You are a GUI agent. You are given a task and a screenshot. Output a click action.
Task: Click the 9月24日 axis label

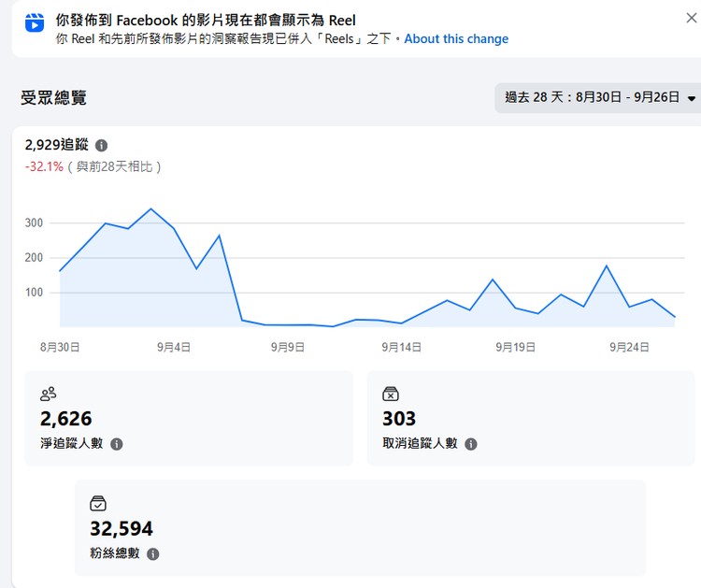(x=629, y=347)
